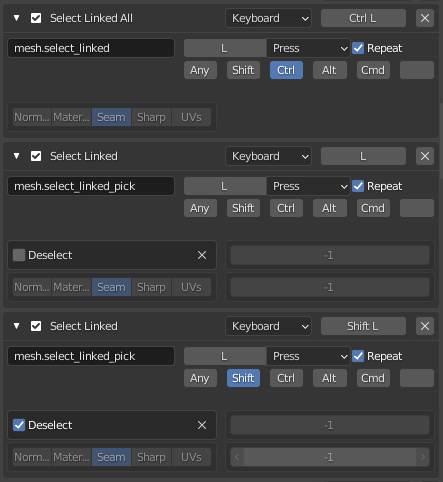Toggle Shift modifier in Select Linked All
443x482 pixels.
[x=243, y=70]
